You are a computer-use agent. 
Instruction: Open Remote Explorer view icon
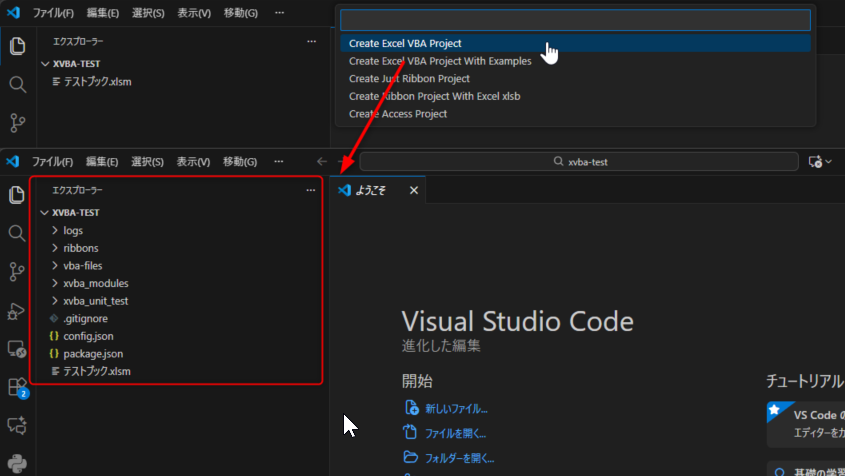click(17, 349)
